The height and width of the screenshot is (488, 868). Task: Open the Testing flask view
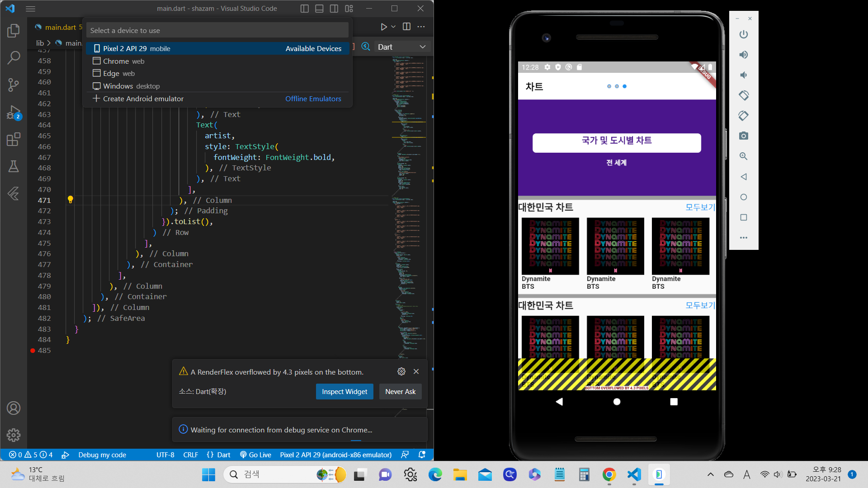click(14, 166)
